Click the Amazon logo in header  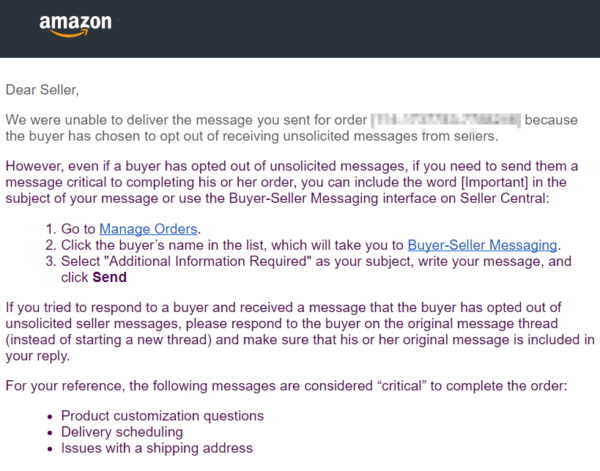(75, 26)
